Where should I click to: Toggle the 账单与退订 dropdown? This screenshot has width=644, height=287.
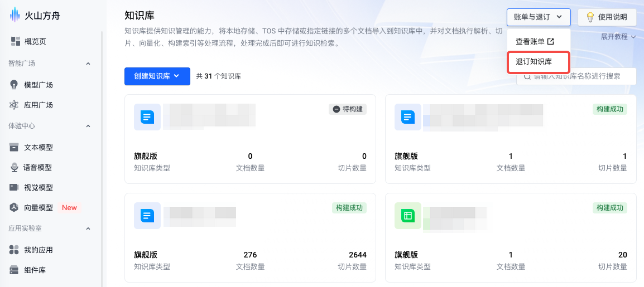(539, 17)
